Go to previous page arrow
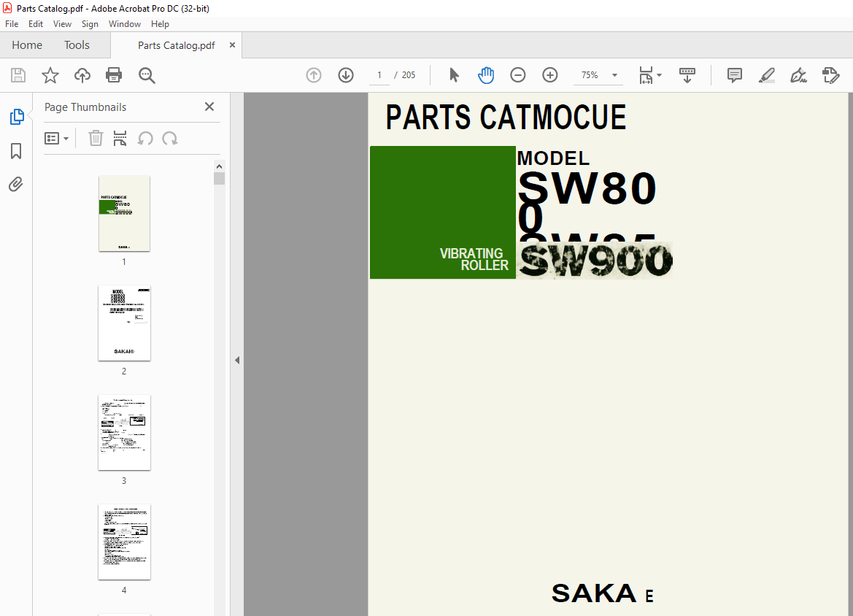The height and width of the screenshot is (616, 853). 314,75
